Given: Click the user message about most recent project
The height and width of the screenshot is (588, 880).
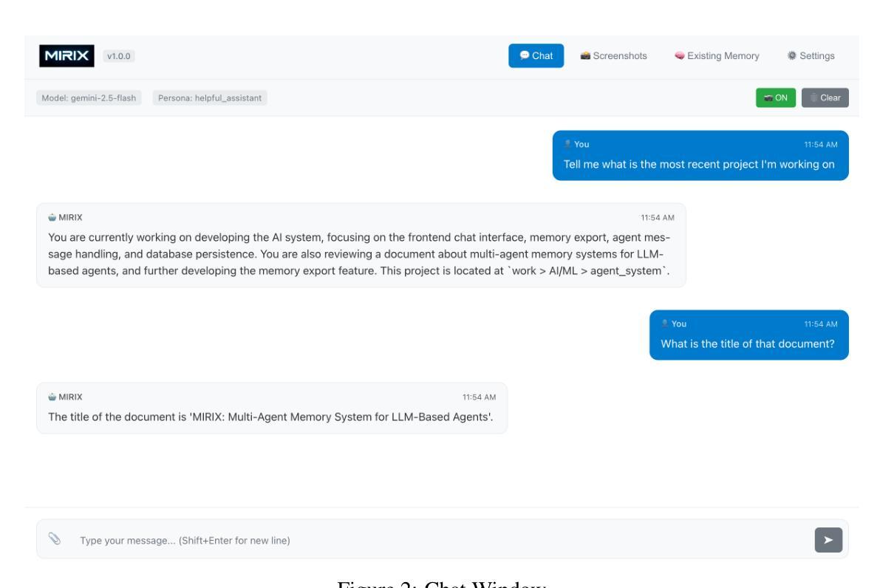Looking at the screenshot, I should click(700, 155).
